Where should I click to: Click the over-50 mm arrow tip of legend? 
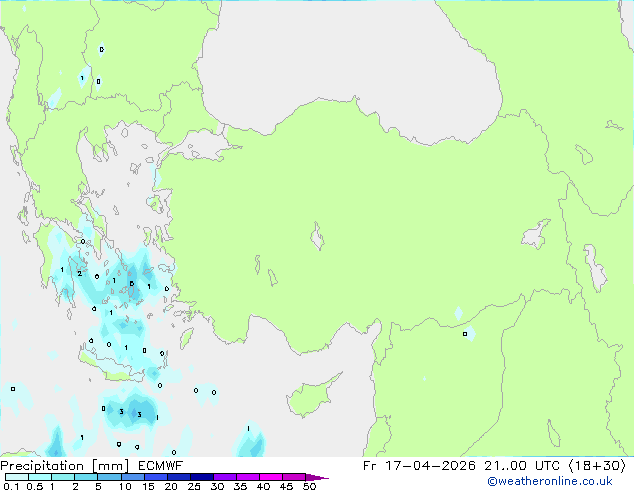[x=317, y=477]
